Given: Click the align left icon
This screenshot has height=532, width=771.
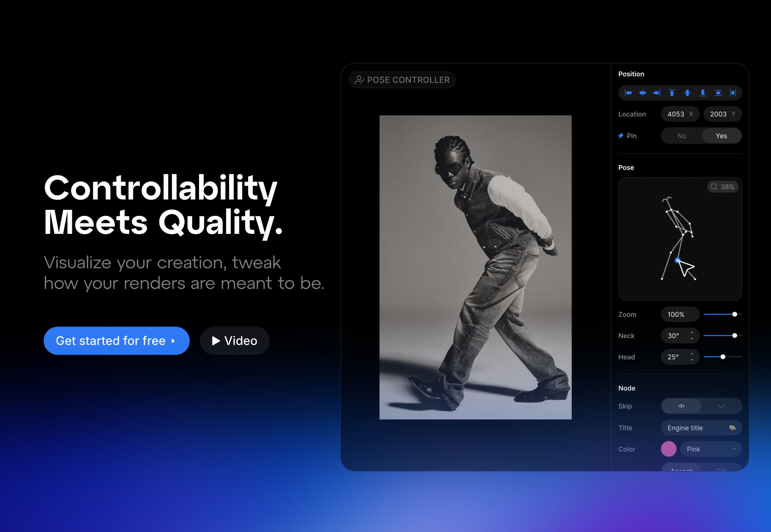Looking at the screenshot, I should click(x=628, y=93).
